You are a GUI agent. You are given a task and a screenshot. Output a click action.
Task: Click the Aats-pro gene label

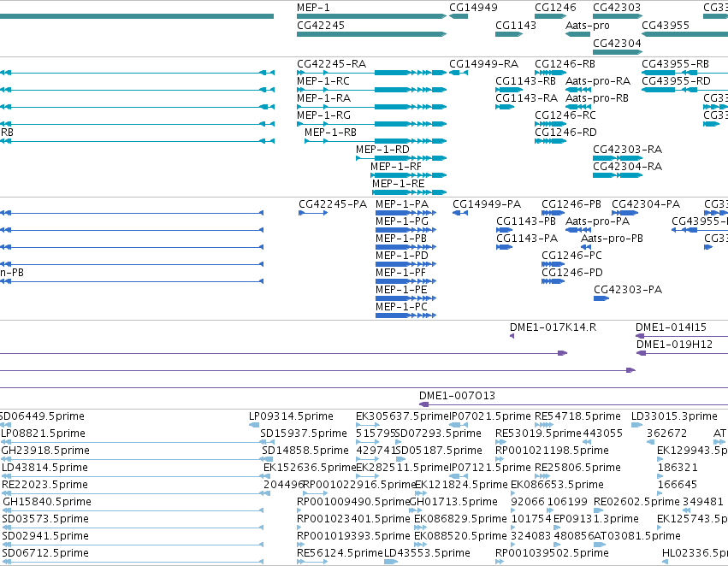[588, 25]
